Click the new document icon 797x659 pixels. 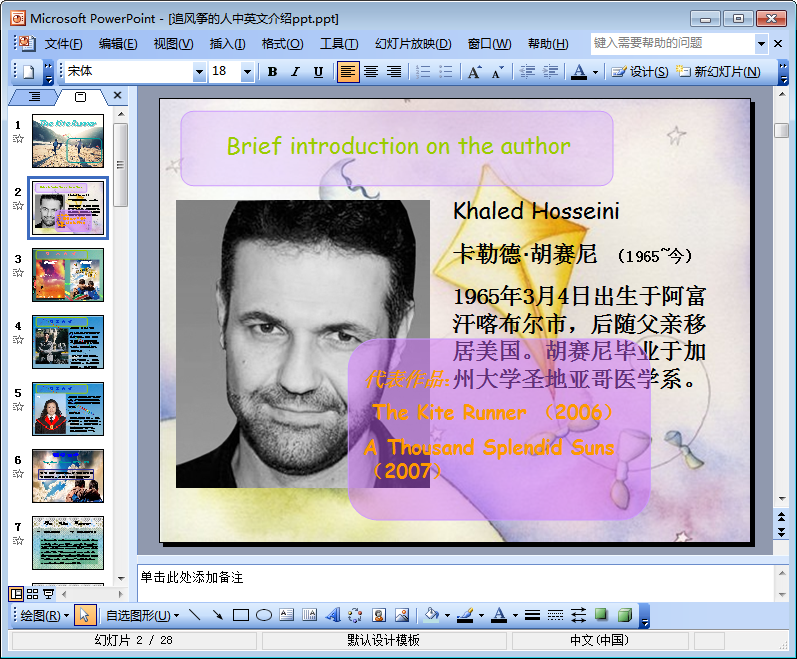[x=28, y=72]
